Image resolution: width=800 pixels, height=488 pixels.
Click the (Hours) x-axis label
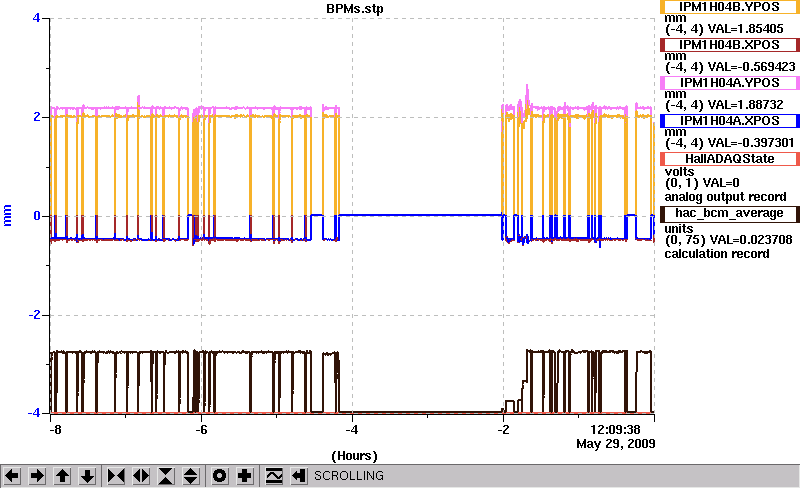point(355,456)
